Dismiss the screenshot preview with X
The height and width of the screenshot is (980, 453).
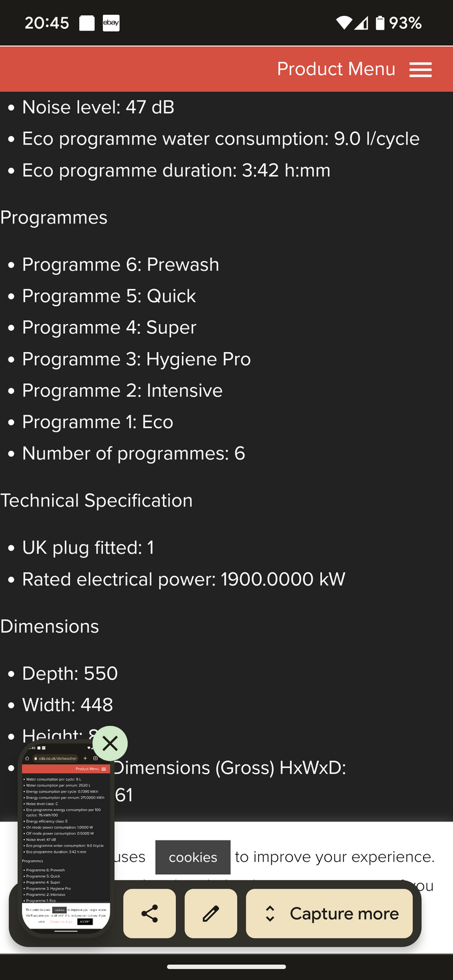pyautogui.click(x=110, y=744)
